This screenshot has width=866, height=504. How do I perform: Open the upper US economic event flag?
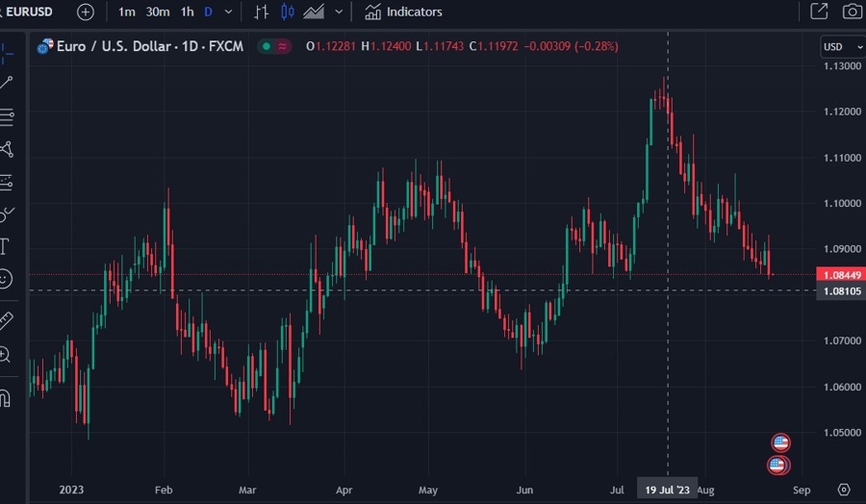tap(780, 442)
